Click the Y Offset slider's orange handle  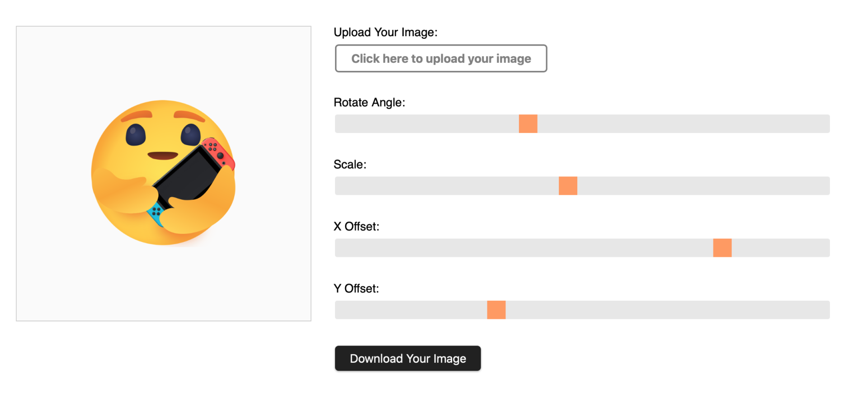[496, 310]
